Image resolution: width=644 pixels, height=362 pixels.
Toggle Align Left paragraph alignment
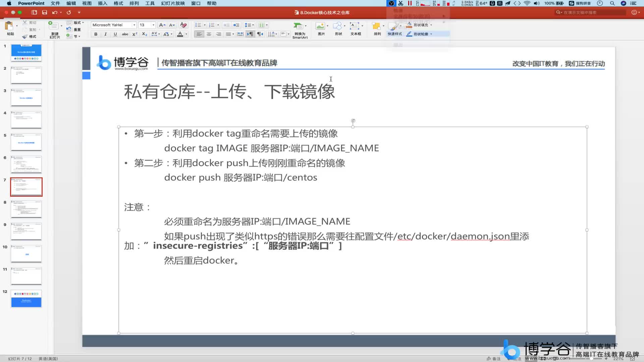point(199,34)
